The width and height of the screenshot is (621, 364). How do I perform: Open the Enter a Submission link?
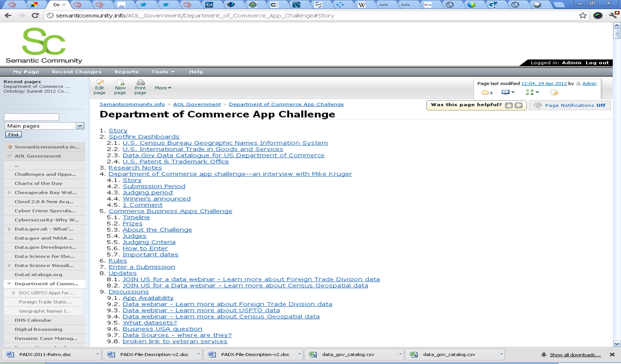tap(141, 267)
